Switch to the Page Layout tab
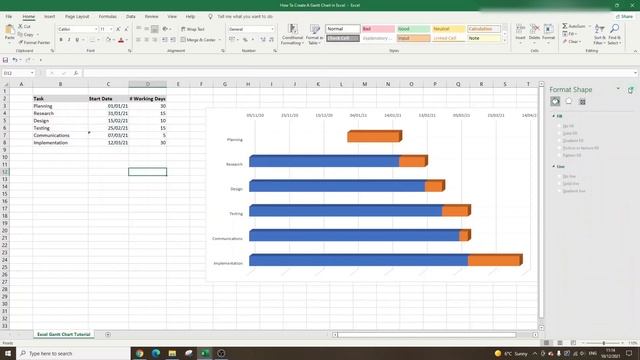 [x=77, y=16]
